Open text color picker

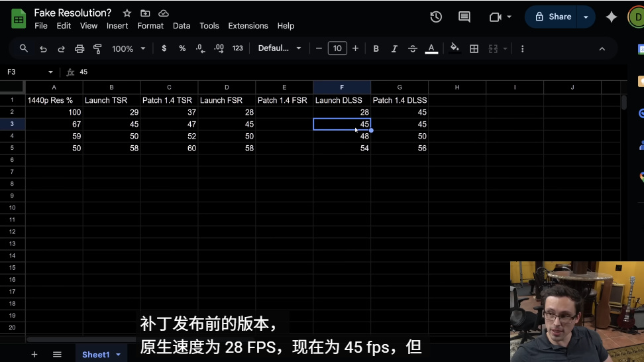coord(431,49)
